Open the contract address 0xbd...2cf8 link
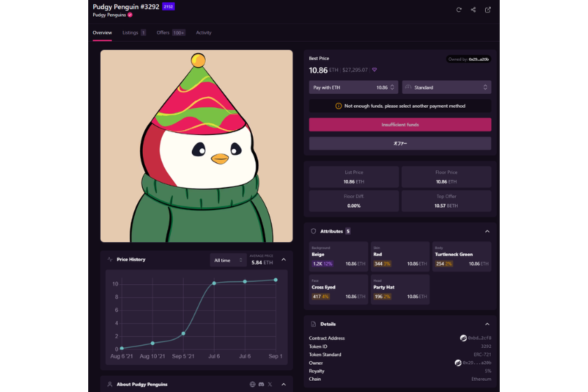 479,338
